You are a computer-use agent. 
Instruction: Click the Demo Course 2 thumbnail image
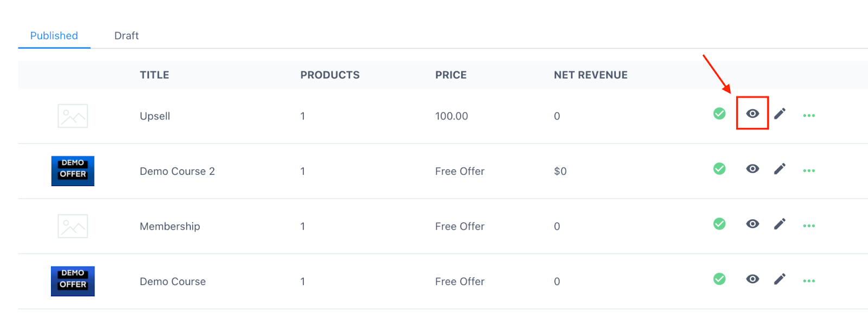point(73,171)
